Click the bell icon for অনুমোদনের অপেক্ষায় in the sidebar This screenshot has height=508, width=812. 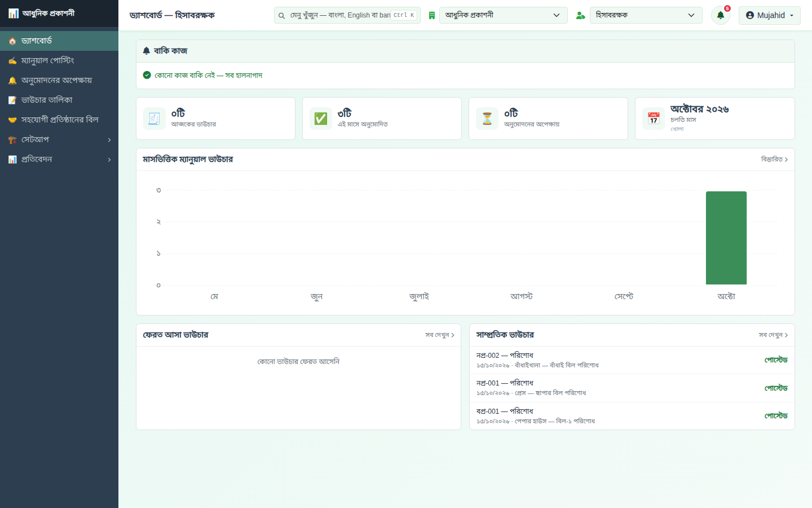pos(12,81)
